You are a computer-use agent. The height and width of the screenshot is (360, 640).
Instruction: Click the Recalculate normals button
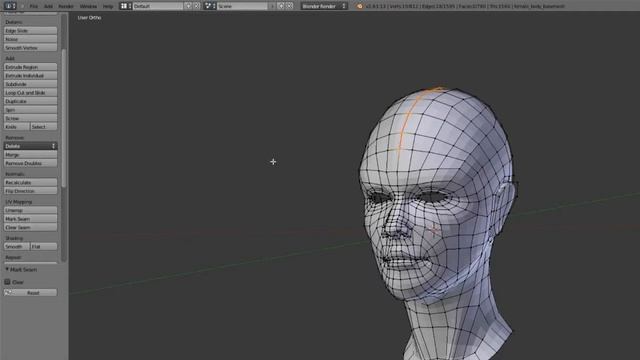[x=31, y=182]
